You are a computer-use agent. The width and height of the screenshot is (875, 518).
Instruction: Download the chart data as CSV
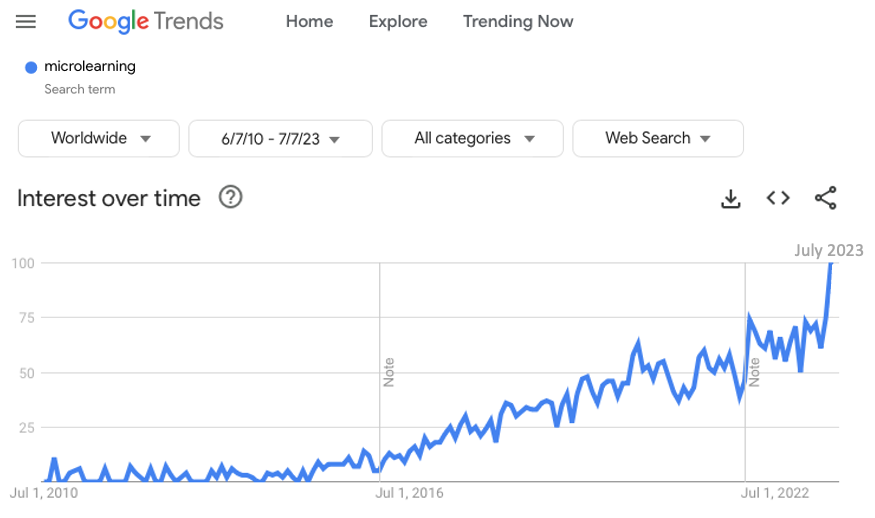[x=730, y=198]
